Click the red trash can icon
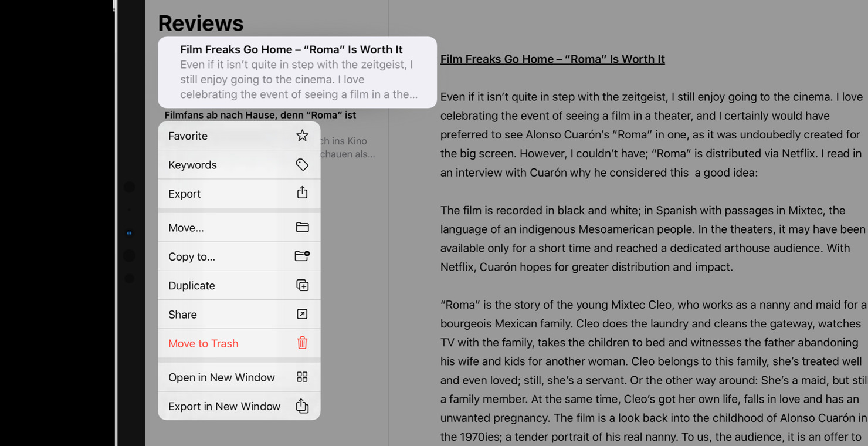The image size is (868, 446). tap(302, 343)
